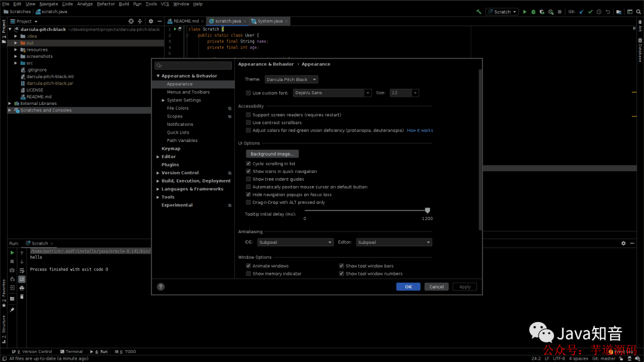Click the Settings dialog vertical scrollbar
Image resolution: width=644 pixels, height=362 pixels.
coord(479,150)
